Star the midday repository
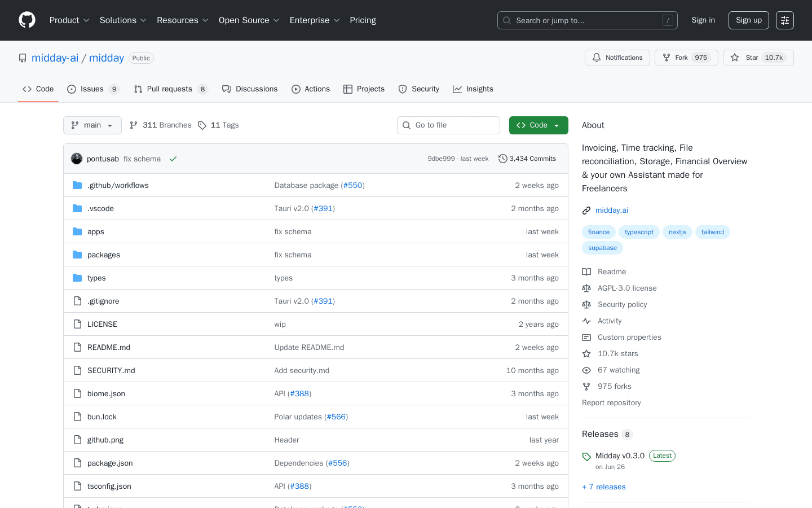This screenshot has width=812, height=508. (758, 58)
